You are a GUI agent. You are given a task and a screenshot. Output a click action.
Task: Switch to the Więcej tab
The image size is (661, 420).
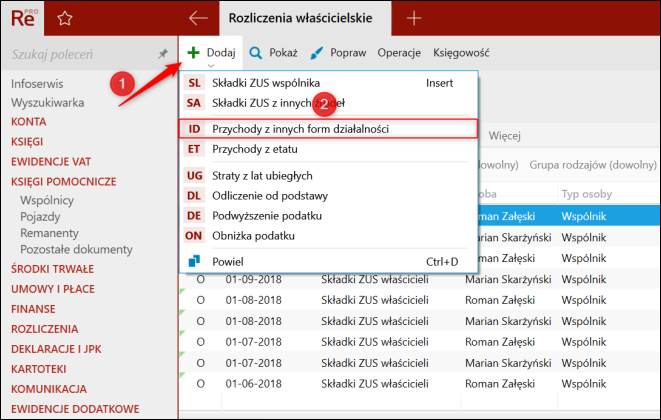[504, 135]
